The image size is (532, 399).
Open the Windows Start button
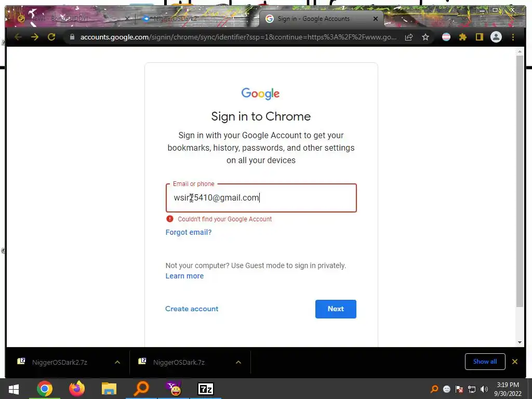pyautogui.click(x=14, y=389)
